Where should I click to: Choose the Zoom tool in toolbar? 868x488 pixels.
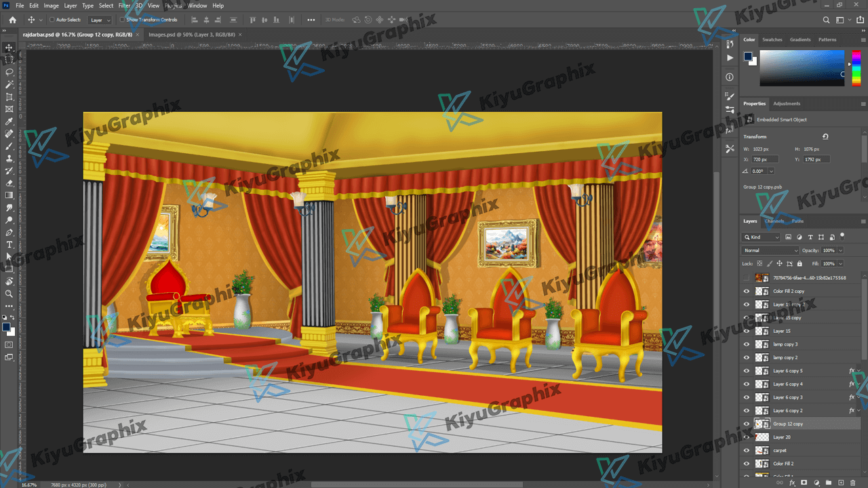(9, 293)
